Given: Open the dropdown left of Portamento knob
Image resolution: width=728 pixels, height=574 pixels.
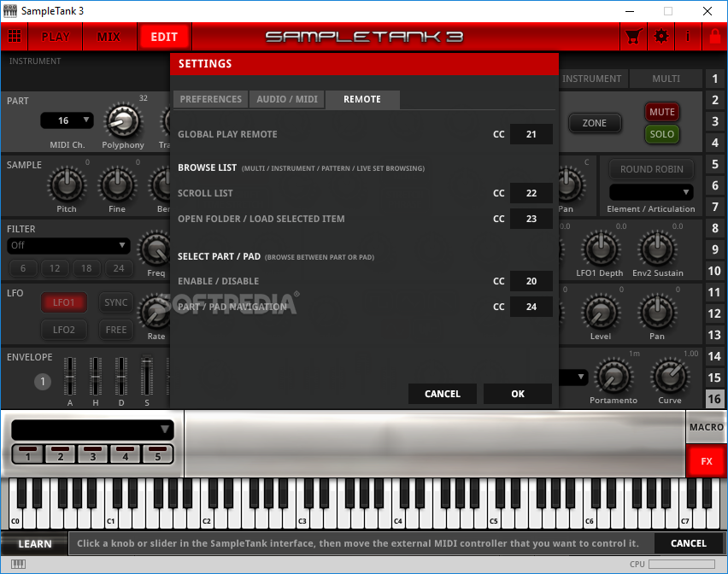Looking at the screenshot, I should coord(574,378).
